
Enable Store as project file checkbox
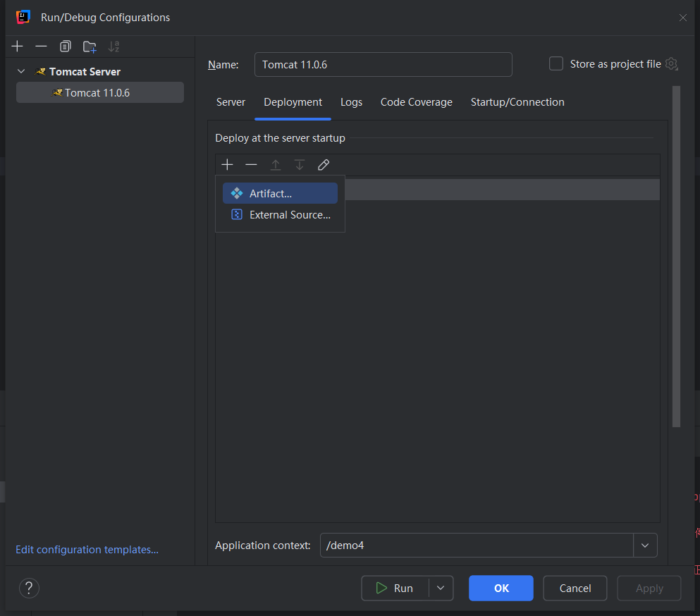[555, 63]
